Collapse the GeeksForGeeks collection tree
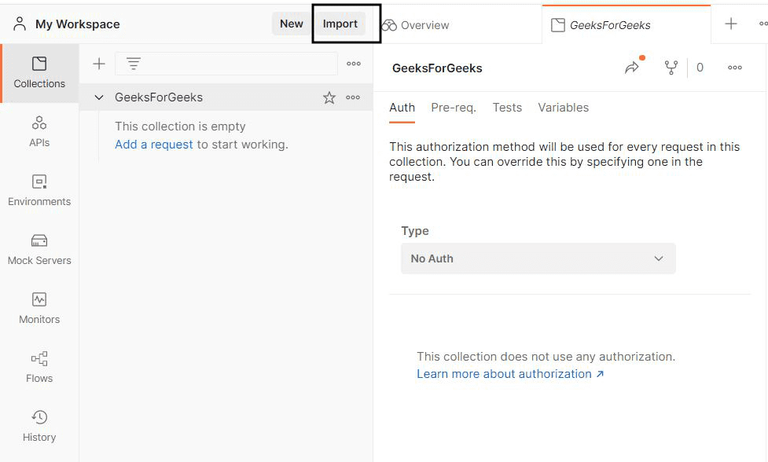 click(99, 98)
